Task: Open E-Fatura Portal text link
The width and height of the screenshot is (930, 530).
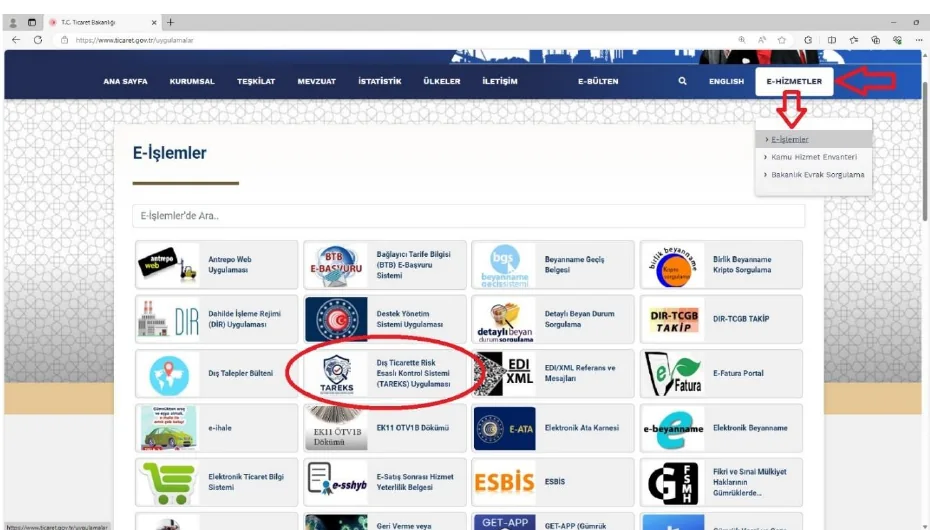Action: click(738, 373)
